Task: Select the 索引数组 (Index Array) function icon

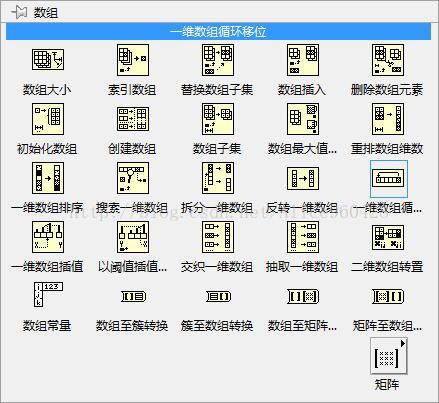Action: point(133,60)
